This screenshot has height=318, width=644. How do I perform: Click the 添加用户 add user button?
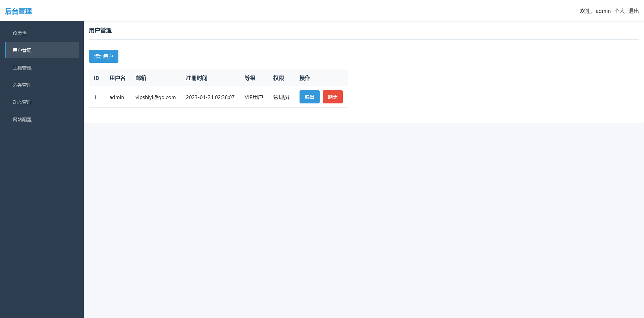click(x=103, y=56)
